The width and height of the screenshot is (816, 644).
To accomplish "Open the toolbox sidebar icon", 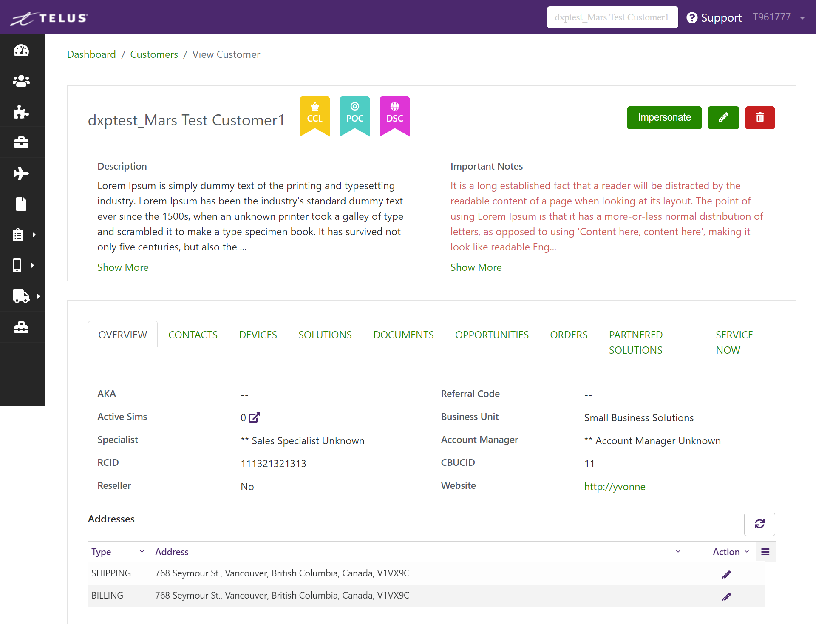I will (x=21, y=327).
